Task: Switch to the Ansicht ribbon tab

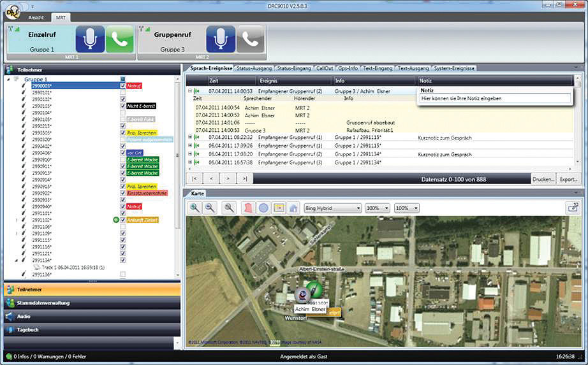Action: [x=36, y=17]
